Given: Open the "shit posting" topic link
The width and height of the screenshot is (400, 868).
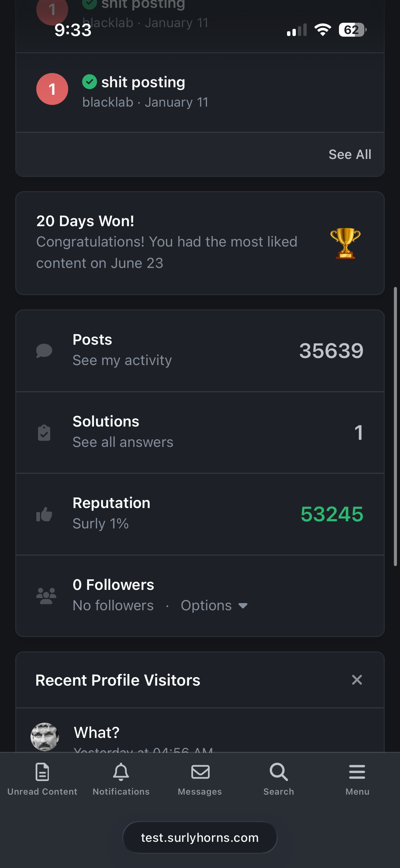Looking at the screenshot, I should tap(143, 82).
